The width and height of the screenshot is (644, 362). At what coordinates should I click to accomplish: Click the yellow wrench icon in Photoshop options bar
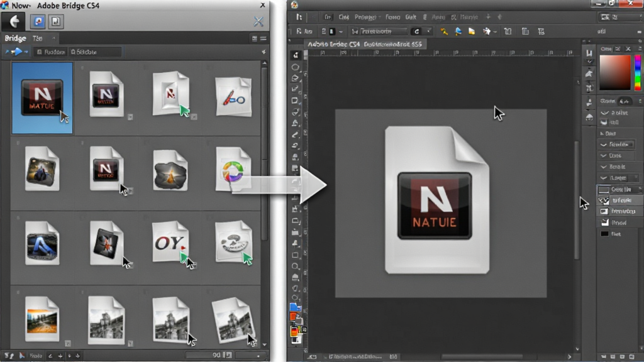coord(444,31)
